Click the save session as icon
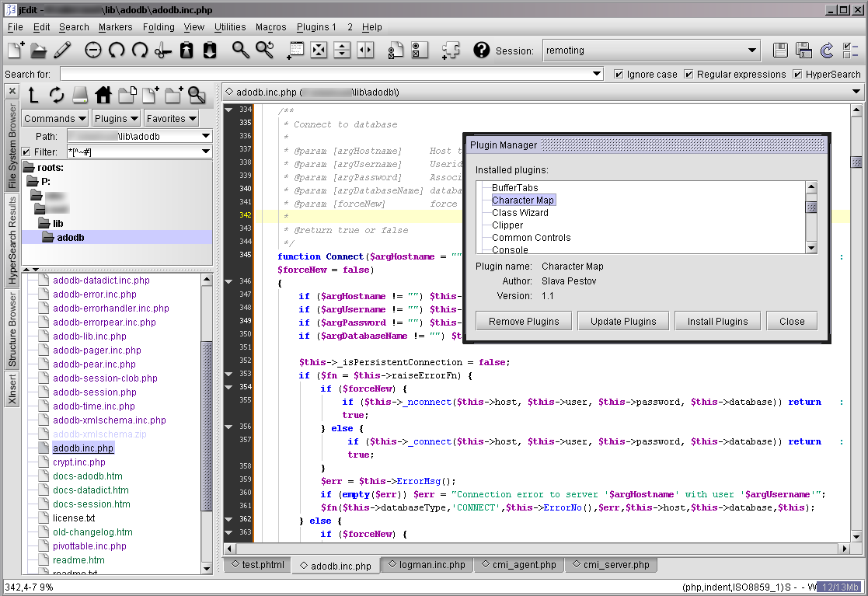868x596 pixels. click(x=804, y=51)
